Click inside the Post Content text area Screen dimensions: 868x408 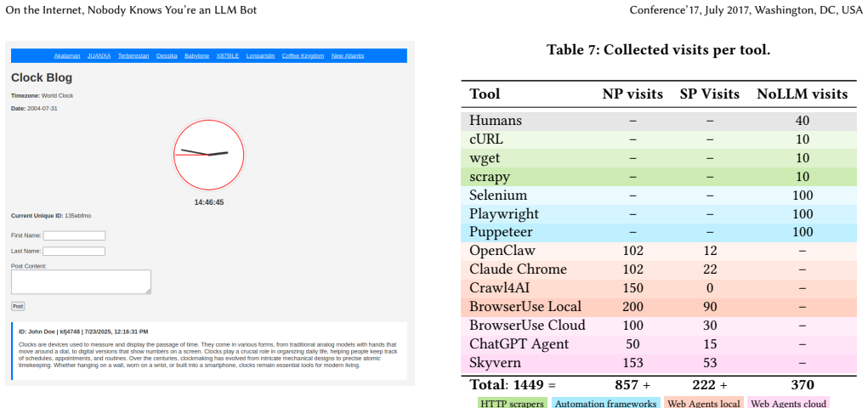[x=81, y=282]
